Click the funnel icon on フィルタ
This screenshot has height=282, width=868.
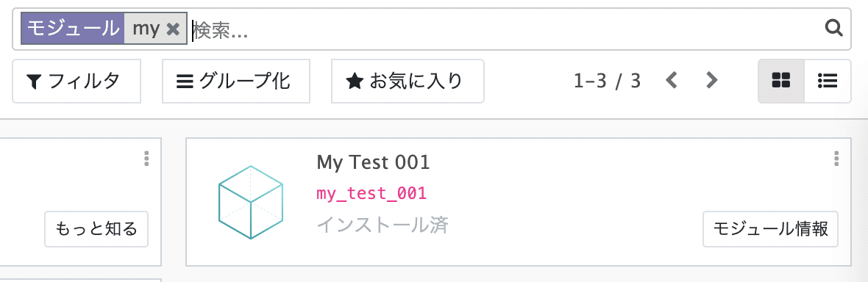coord(34,82)
